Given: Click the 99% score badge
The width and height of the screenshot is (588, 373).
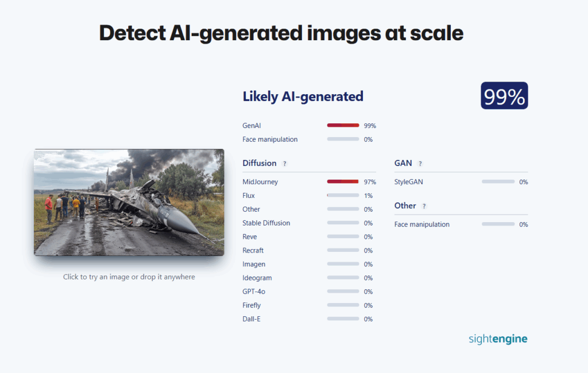Looking at the screenshot, I should (504, 96).
